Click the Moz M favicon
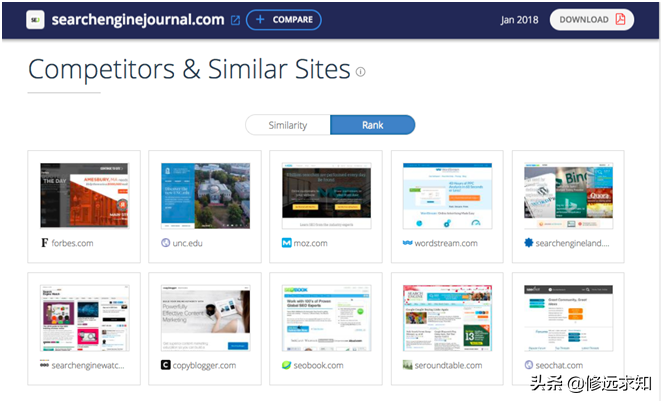Image resolution: width=663 pixels, height=403 pixels. [287, 243]
